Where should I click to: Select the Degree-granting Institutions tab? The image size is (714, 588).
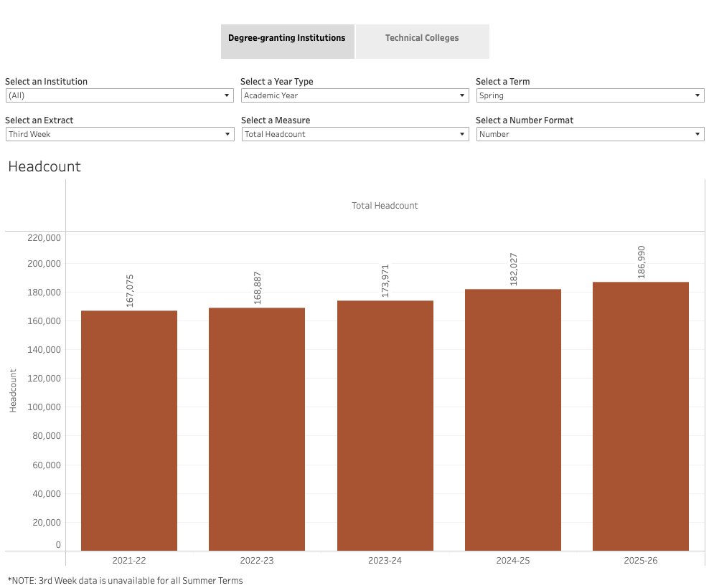point(287,39)
